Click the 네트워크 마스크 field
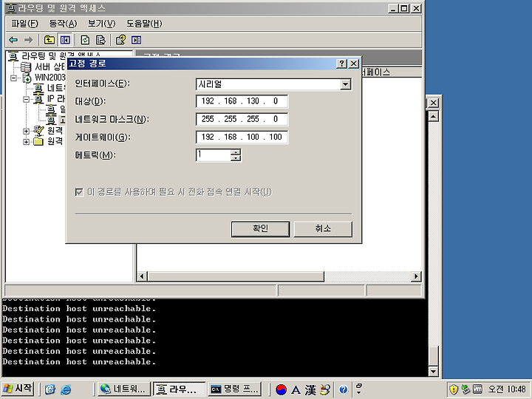532x399 pixels. pyautogui.click(x=242, y=119)
